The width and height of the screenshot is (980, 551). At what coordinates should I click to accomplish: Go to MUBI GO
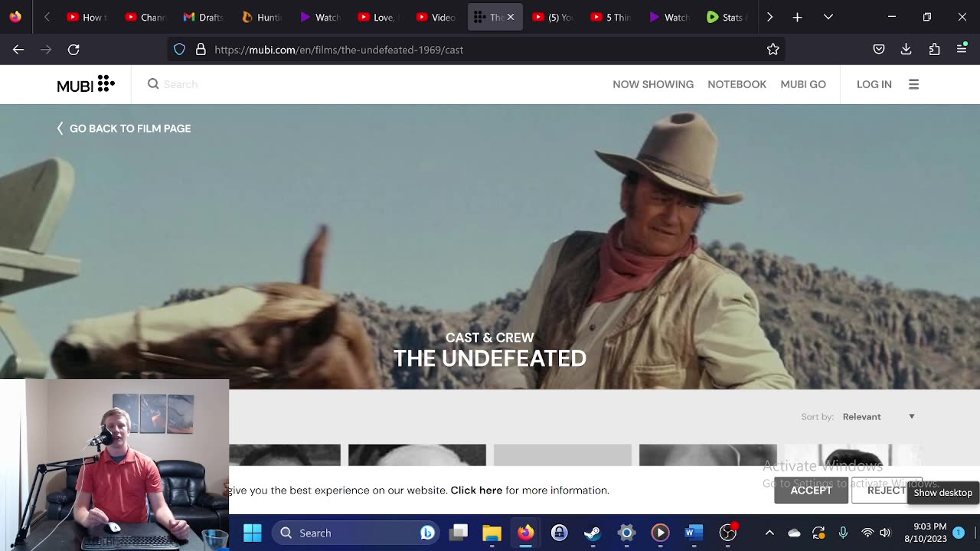click(803, 84)
